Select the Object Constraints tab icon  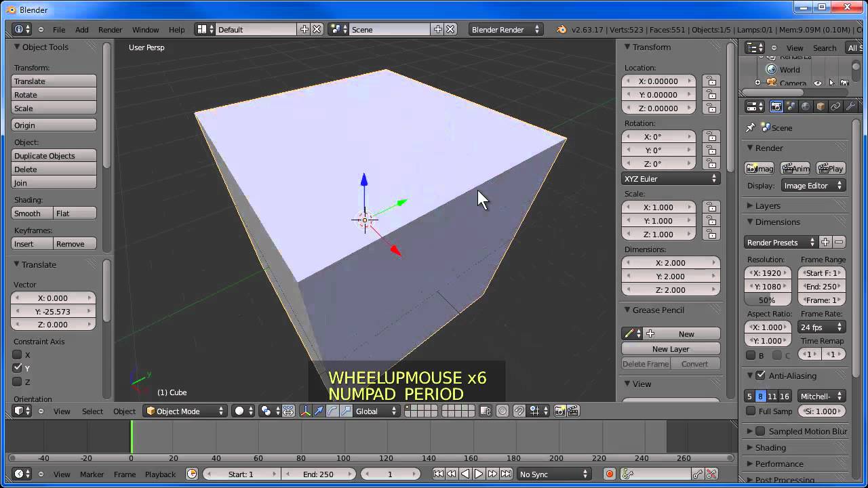[835, 106]
